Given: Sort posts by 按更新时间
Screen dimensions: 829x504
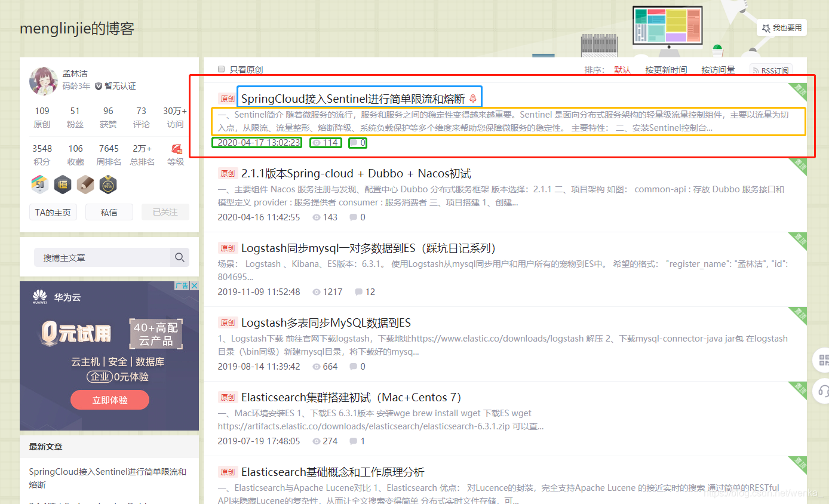Looking at the screenshot, I should coord(666,70).
